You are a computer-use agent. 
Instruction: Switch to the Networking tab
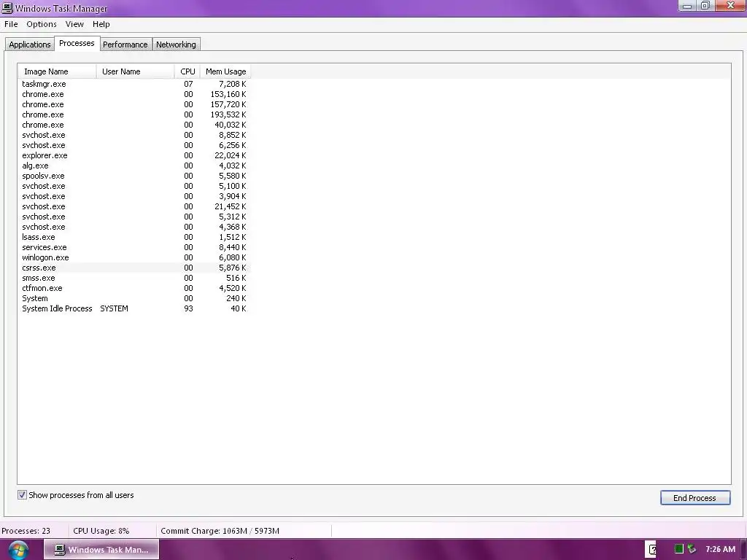pyautogui.click(x=176, y=44)
